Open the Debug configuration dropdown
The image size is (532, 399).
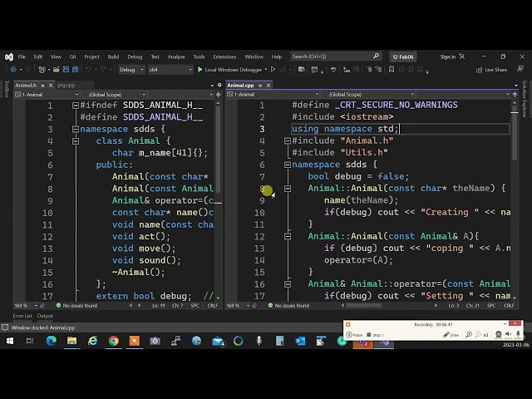point(131,70)
